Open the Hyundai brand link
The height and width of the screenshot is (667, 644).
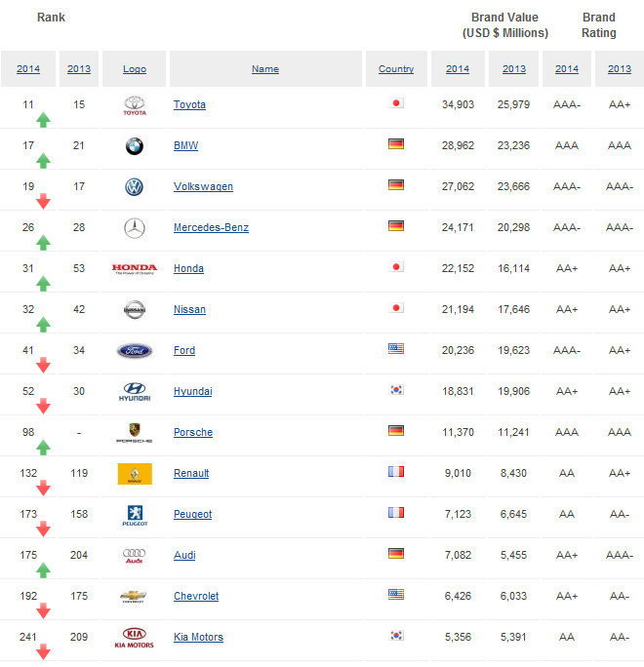[192, 391]
